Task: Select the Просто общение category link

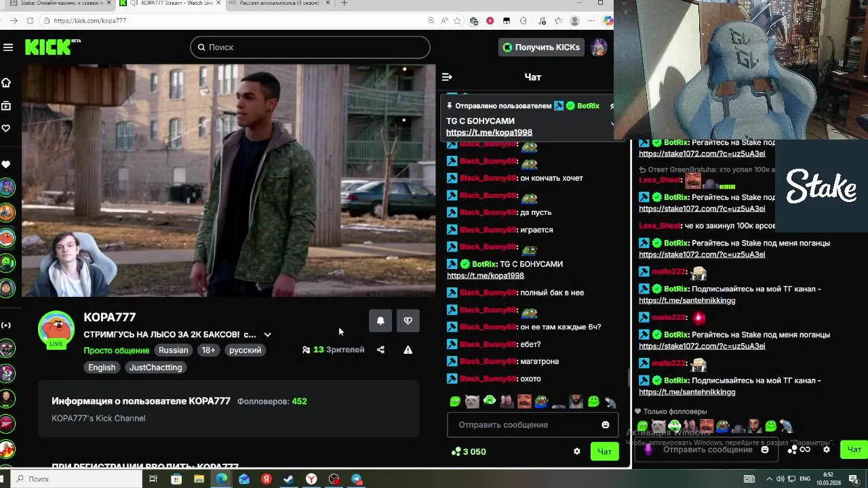Action: click(x=117, y=350)
